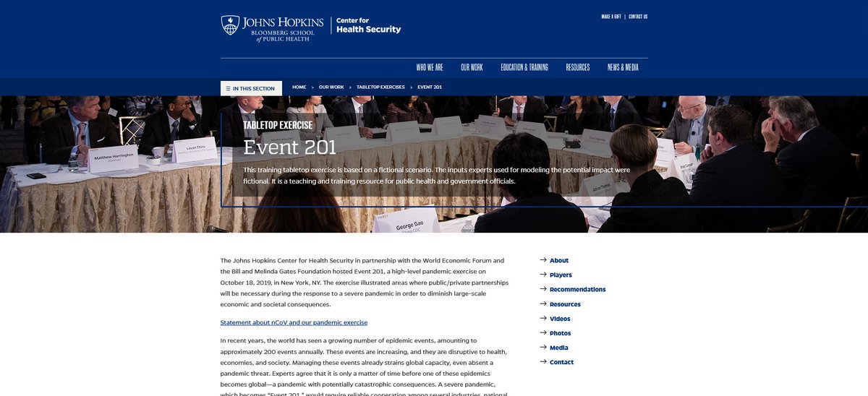Go to Home in the breadcrumb
Screen dimensions: 868x396
coord(299,87)
